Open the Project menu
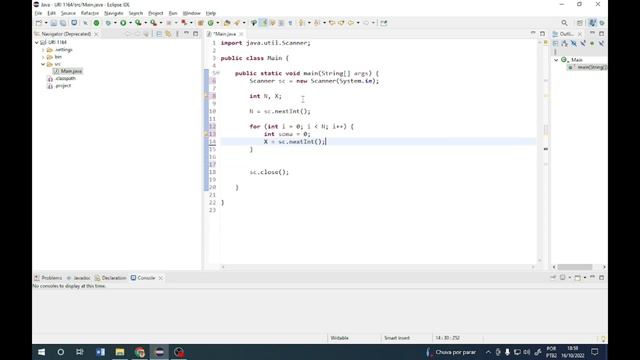 tap(156, 13)
